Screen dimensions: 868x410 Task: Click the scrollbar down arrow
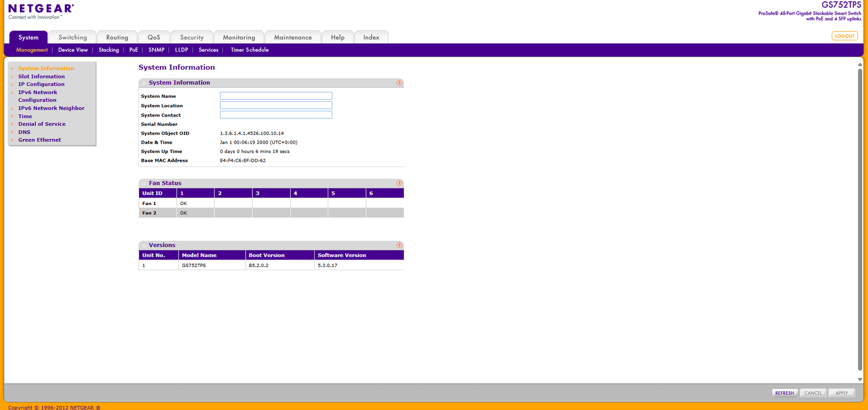point(860,380)
